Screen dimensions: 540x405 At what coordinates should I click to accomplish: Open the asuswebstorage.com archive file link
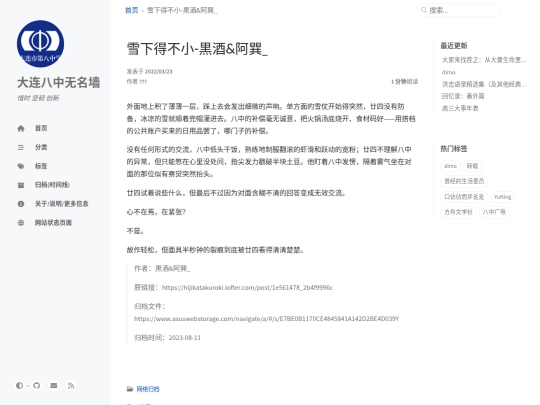(267, 319)
